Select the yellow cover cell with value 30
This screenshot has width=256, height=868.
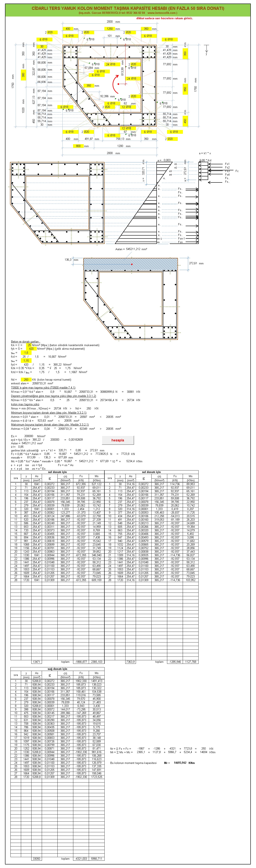coord(42,46)
